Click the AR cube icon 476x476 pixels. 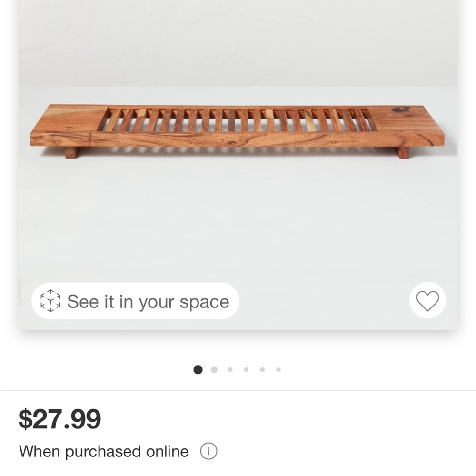[x=50, y=301]
